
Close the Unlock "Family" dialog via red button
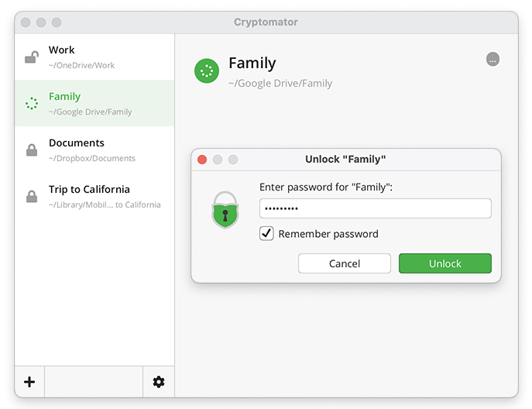(202, 160)
